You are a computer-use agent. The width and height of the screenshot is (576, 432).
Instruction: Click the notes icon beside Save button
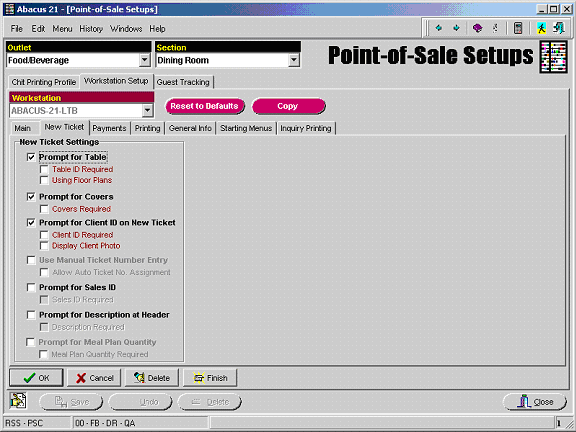pos(18,400)
